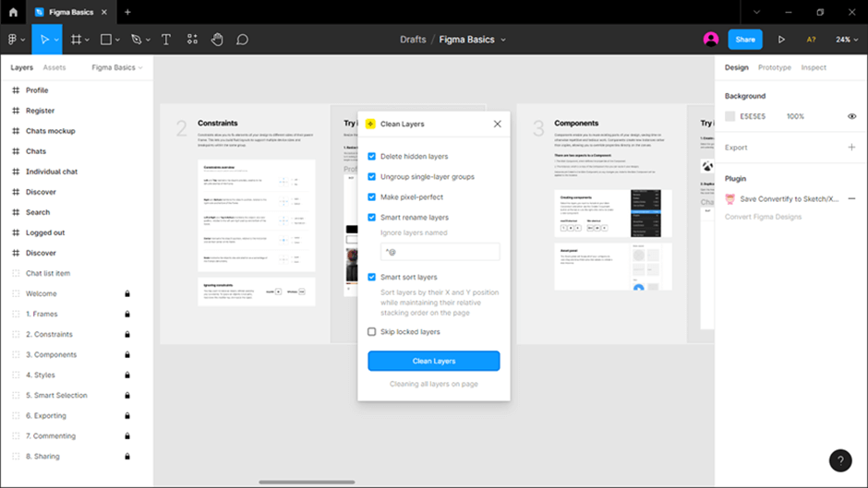This screenshot has width=868, height=488.
Task: Switch to the Inspect tab
Action: coord(814,67)
